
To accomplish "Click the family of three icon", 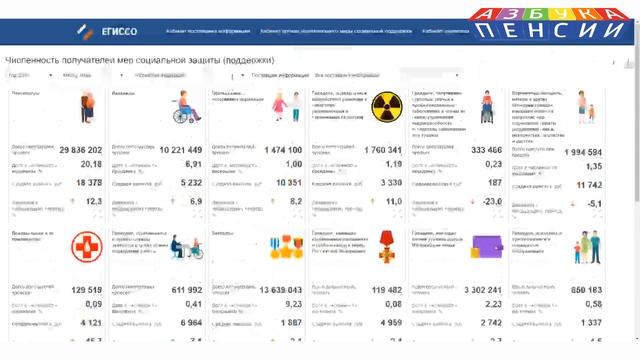I will click(588, 247).
